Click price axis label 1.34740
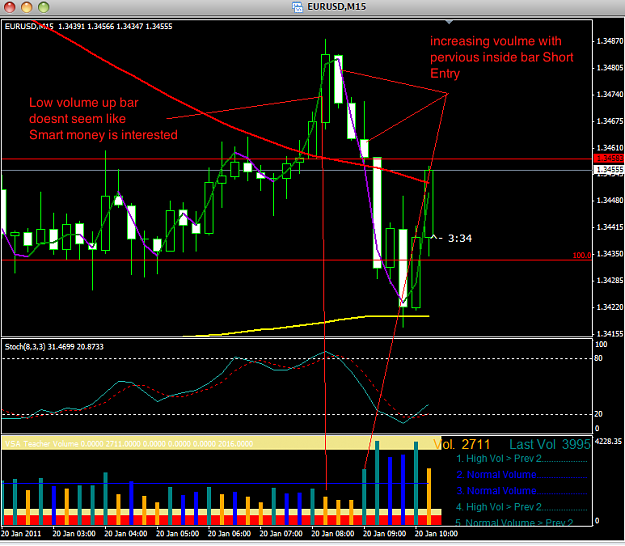Screen dimensions: 625x546 609,94
